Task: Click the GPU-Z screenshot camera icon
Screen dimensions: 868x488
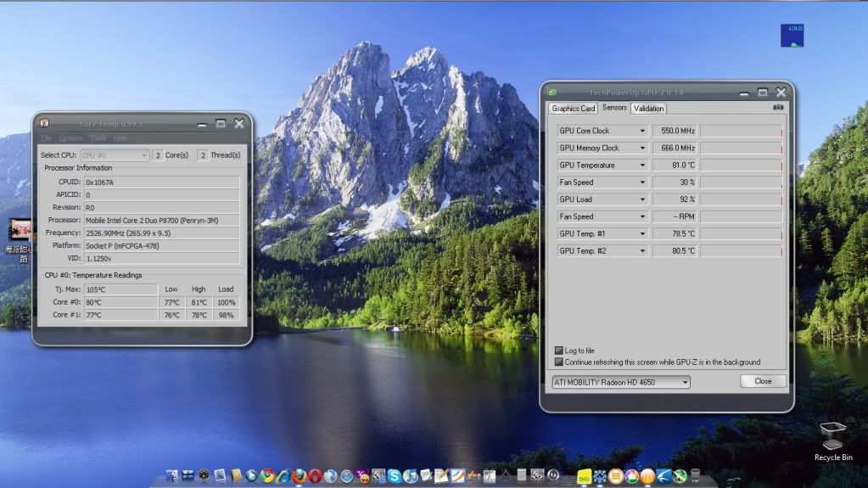Action: (778, 108)
